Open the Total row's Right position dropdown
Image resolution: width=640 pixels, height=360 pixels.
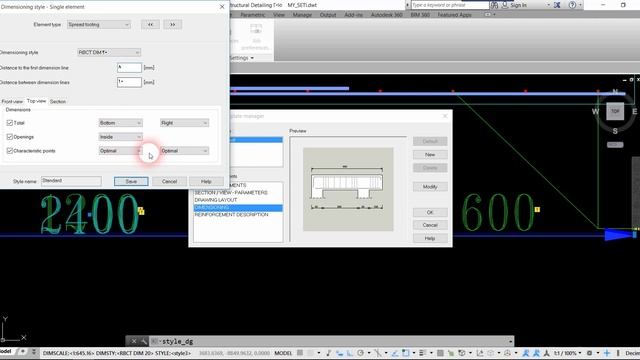pyautogui.click(x=184, y=123)
